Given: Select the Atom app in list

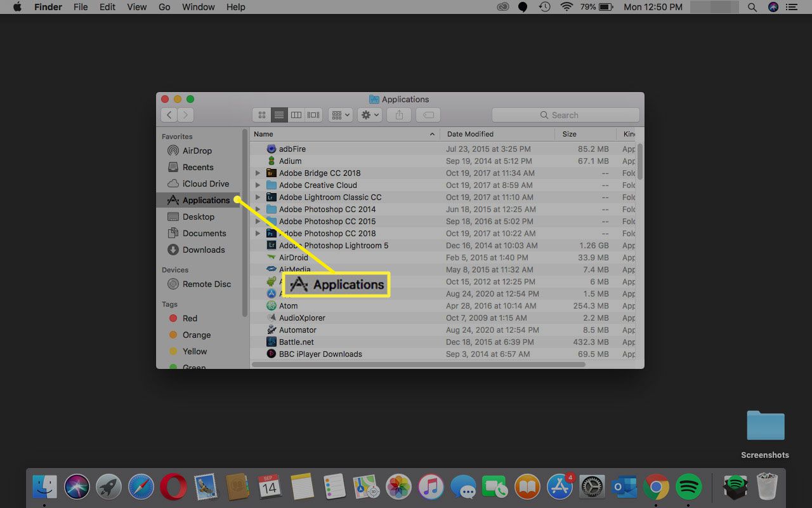Looking at the screenshot, I should click(443, 305).
